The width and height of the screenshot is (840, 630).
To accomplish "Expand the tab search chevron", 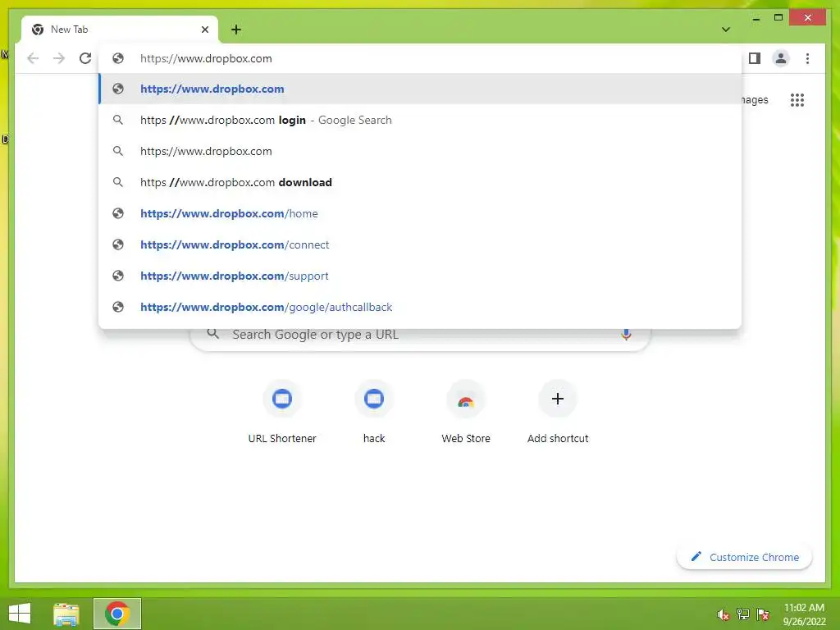I will [x=726, y=30].
